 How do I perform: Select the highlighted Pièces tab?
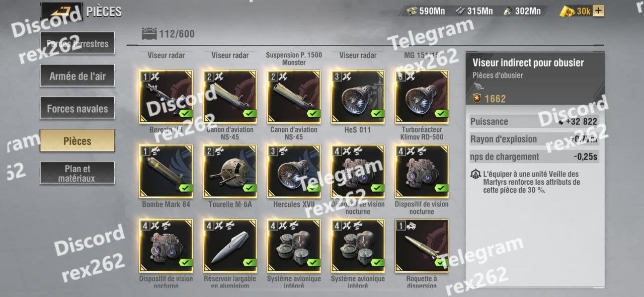tap(77, 141)
